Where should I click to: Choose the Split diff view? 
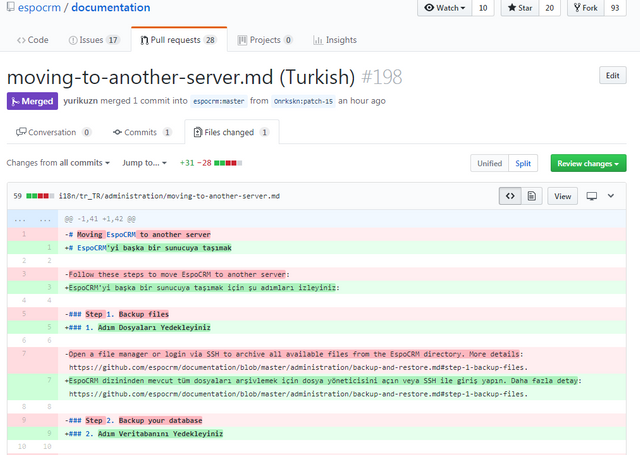(523, 163)
